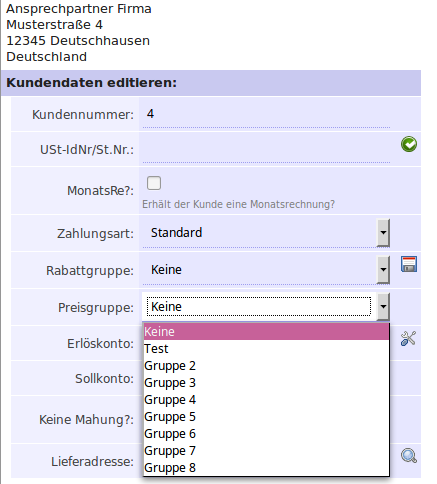Click the tools icon beside Erlöskonto

408,338
